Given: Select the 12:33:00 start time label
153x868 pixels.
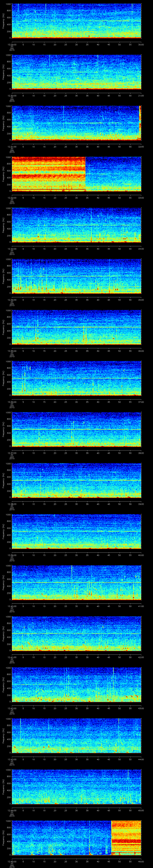Looking at the screenshot, I should [12, 249].
